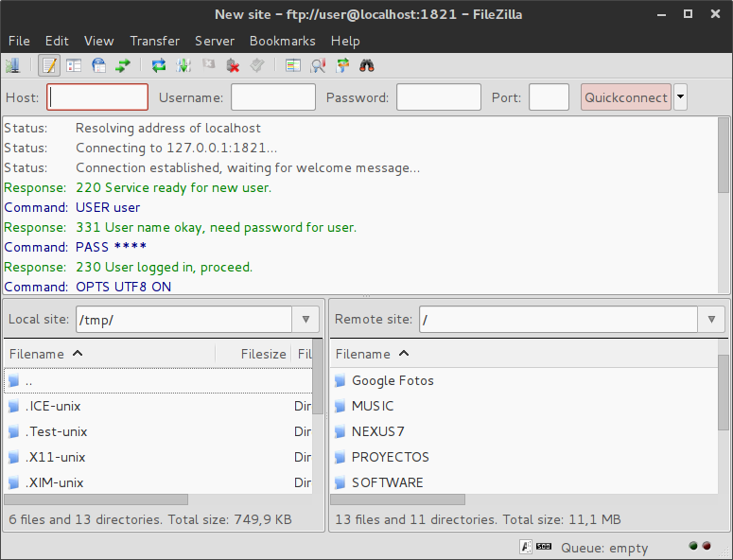Focus the Port input field

click(549, 97)
